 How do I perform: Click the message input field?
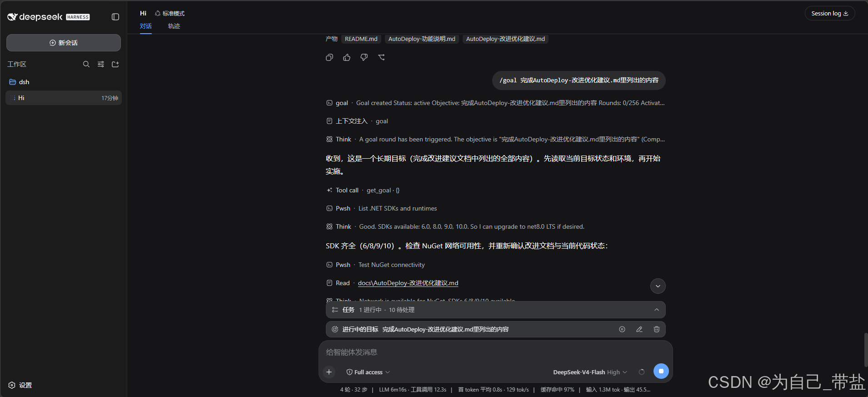[495, 352]
